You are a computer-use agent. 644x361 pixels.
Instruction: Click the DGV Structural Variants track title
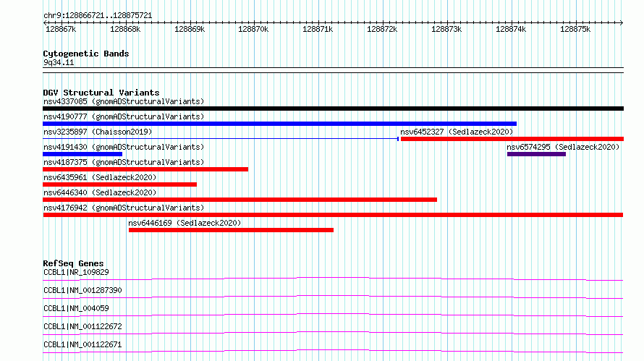coord(101,93)
